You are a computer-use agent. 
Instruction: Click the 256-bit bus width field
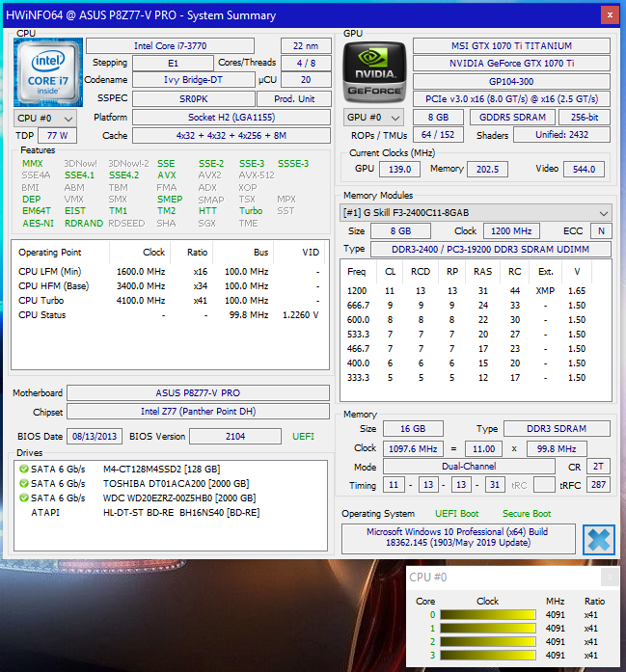[x=585, y=117]
